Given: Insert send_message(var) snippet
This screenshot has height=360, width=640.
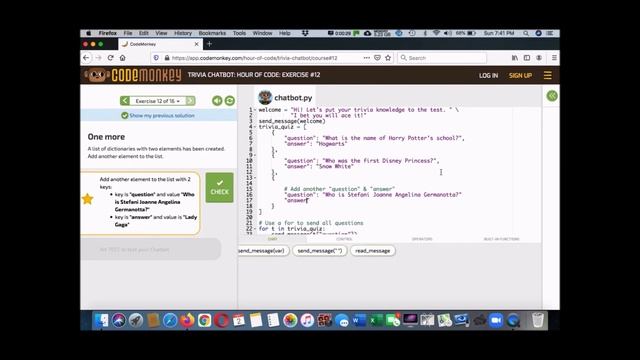Looking at the screenshot, I should coord(263,251).
